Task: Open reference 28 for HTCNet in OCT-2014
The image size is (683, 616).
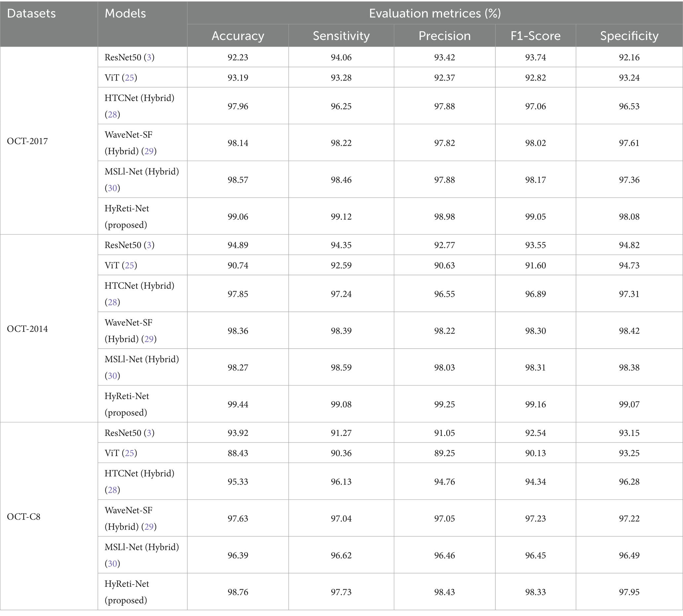Action: [112, 302]
